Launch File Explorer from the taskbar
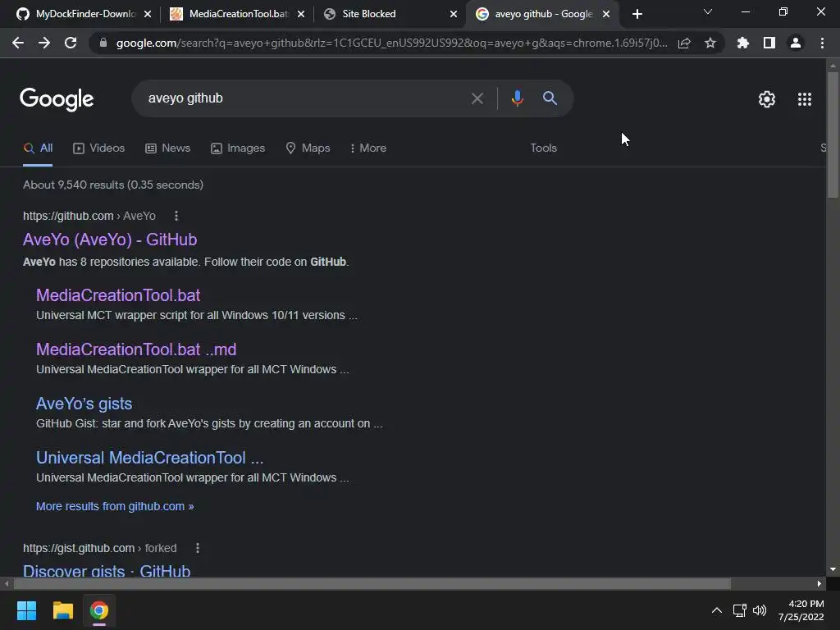This screenshot has height=630, width=840. (62, 610)
